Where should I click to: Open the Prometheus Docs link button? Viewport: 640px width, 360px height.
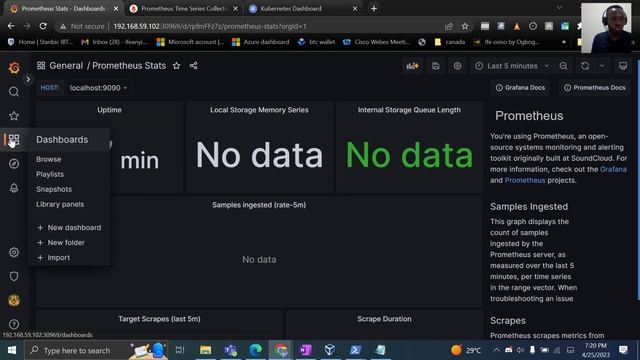point(595,88)
